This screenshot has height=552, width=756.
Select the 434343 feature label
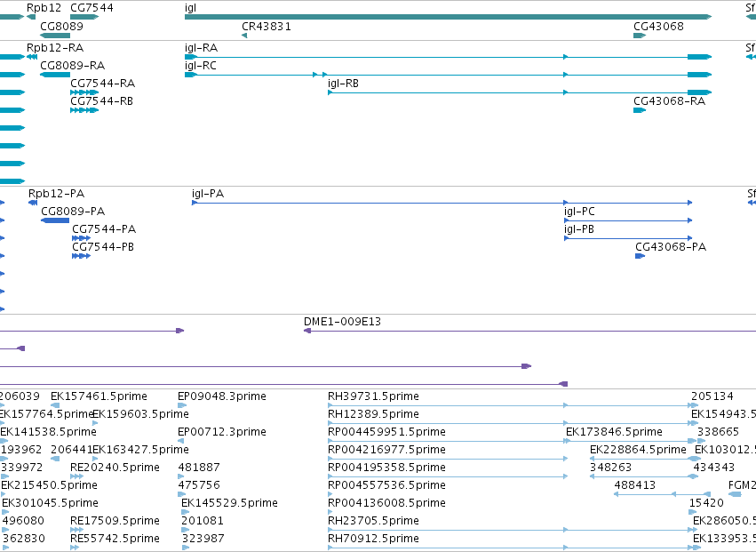(714, 467)
